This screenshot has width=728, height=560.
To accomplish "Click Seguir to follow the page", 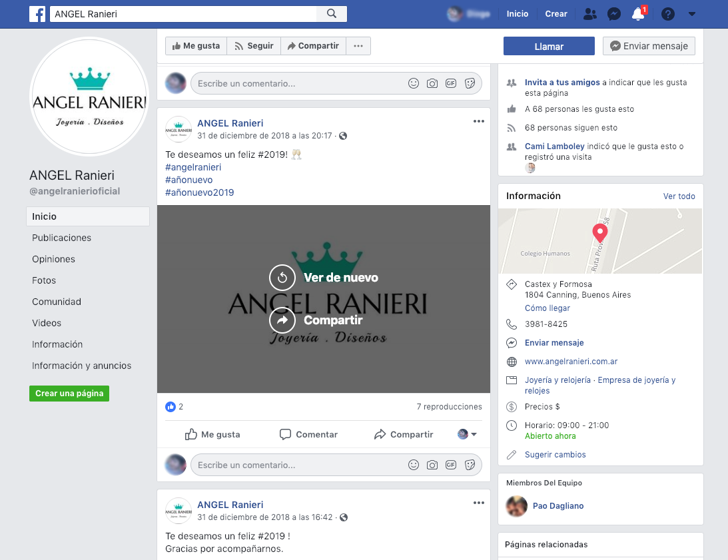I will click(254, 46).
